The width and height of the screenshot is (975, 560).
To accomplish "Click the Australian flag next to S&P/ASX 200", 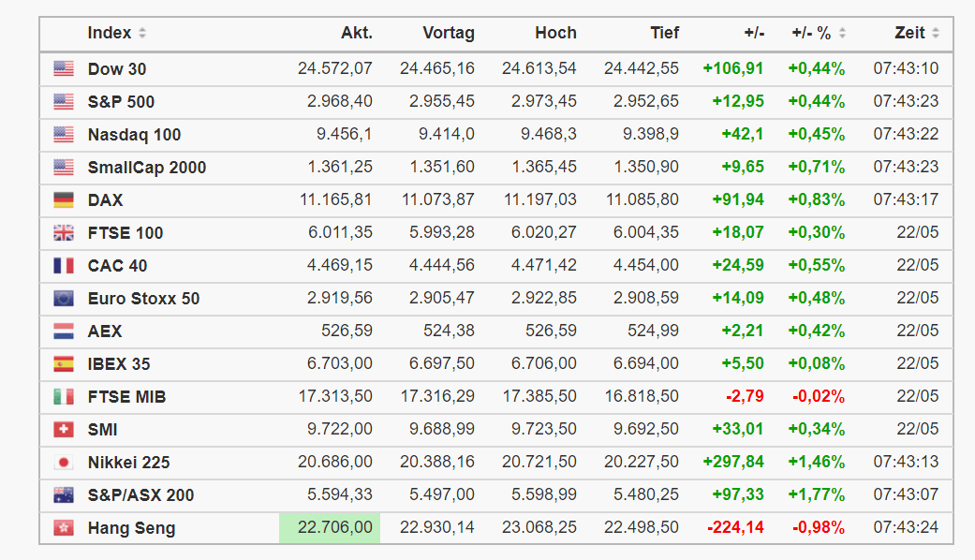I will pyautogui.click(x=64, y=494).
